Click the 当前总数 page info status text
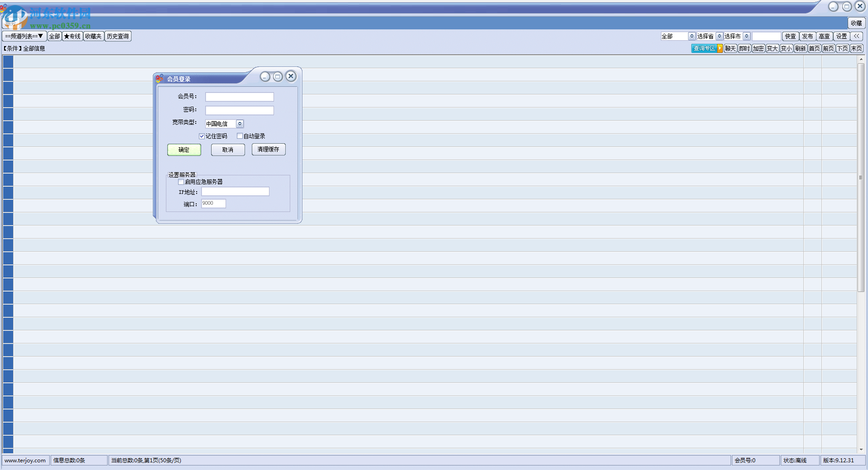Image resolution: width=868 pixels, height=470 pixels. click(146, 461)
